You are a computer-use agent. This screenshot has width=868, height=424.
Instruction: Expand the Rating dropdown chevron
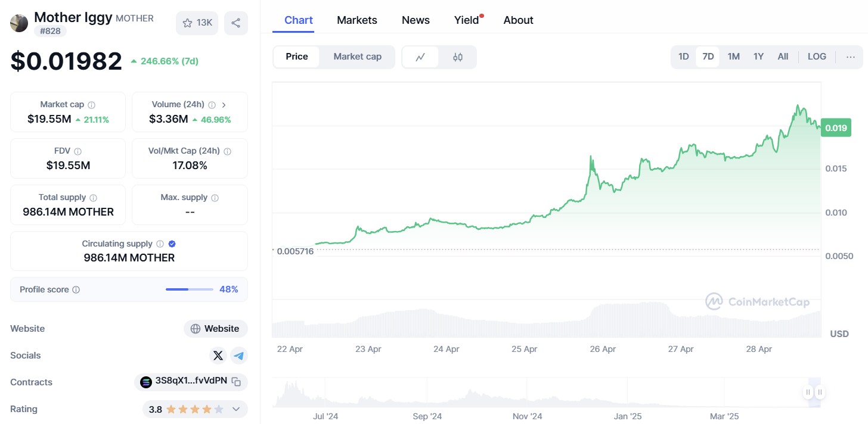point(236,409)
